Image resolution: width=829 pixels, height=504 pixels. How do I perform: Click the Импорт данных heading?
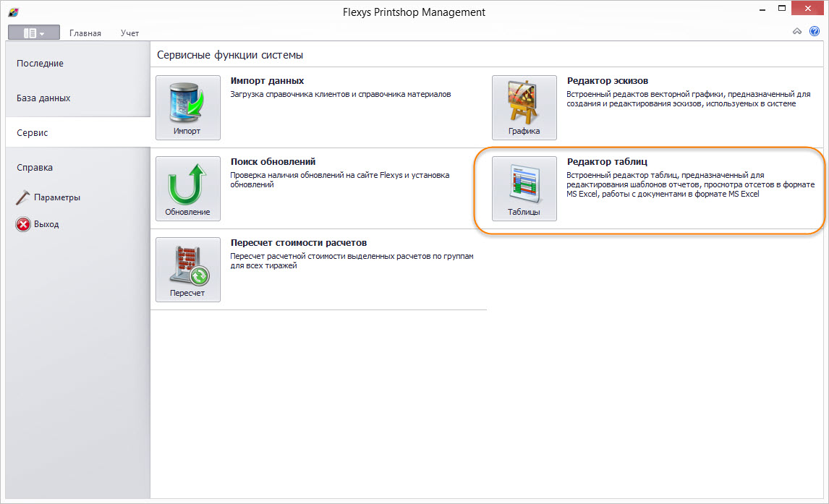tap(267, 81)
